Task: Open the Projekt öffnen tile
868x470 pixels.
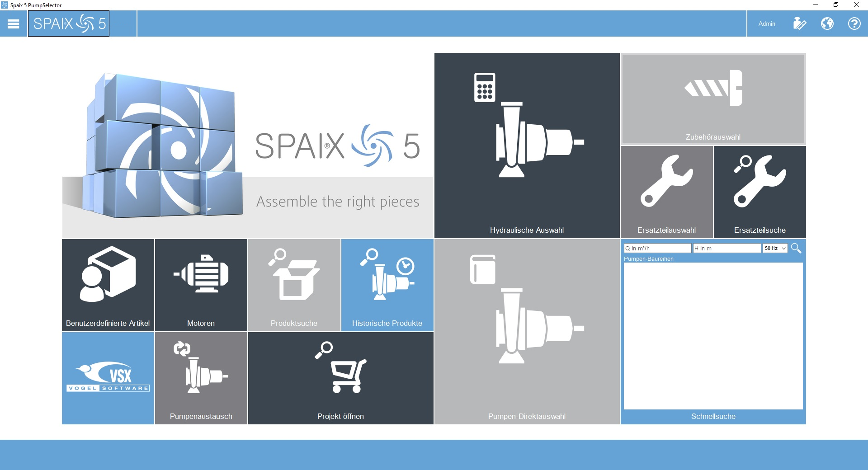Action: click(340, 378)
